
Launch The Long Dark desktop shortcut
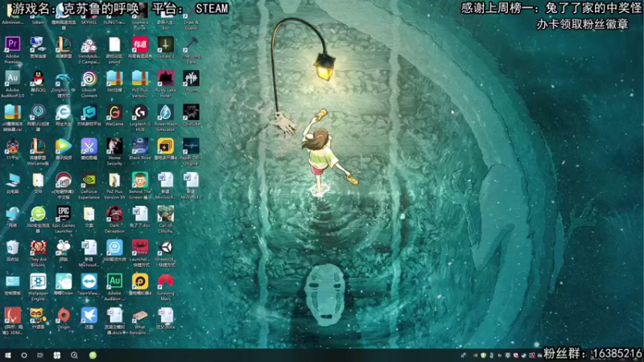[x=191, y=44]
